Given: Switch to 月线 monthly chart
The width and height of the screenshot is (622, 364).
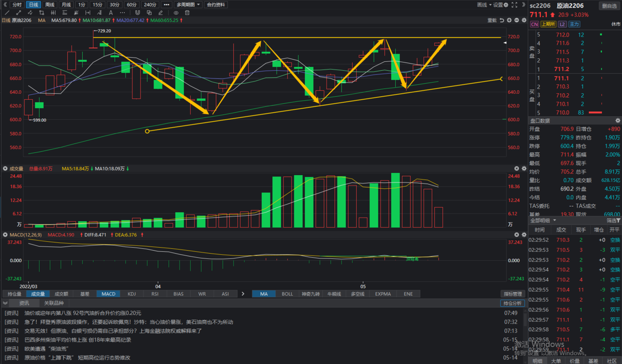Looking at the screenshot, I should click(x=66, y=5).
